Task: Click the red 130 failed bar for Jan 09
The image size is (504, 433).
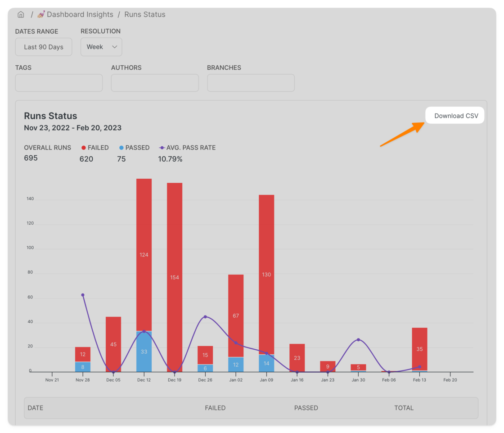Action: [x=266, y=275]
